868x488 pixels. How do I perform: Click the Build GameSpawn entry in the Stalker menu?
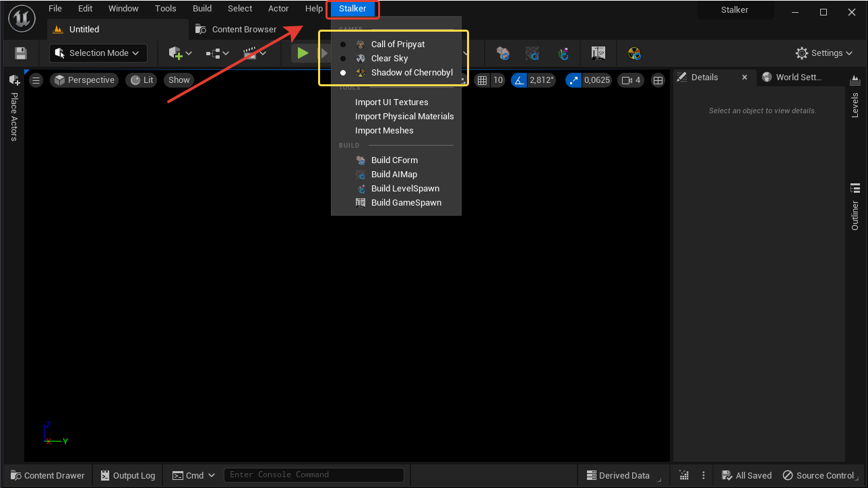(396, 203)
